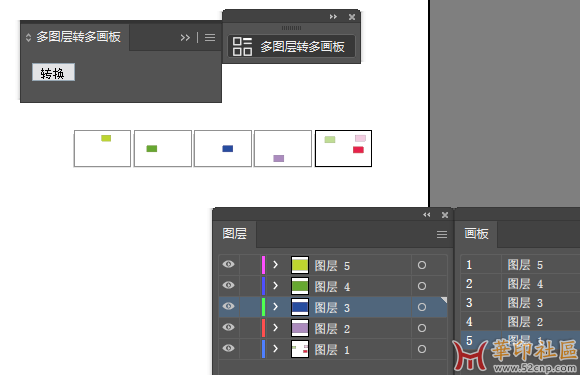This screenshot has width=580, height=375.
Task: Select artboard 3 图层 3 in 画板 panel
Action: tap(520, 303)
